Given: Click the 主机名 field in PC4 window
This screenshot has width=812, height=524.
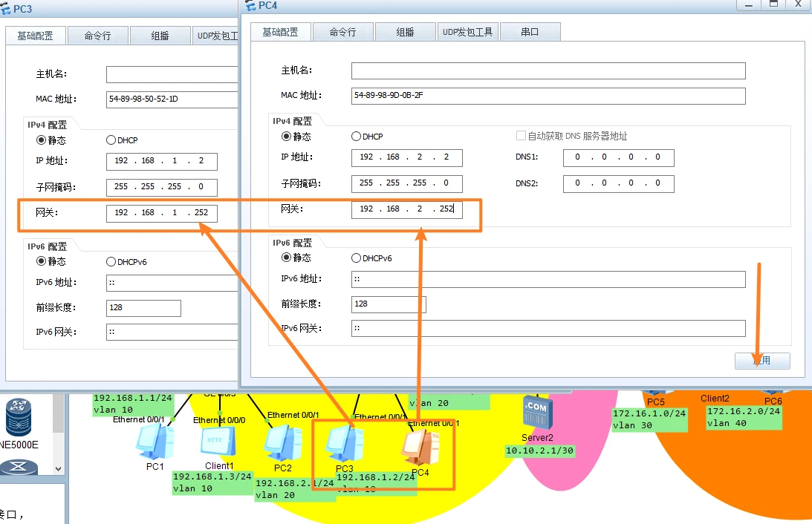Looking at the screenshot, I should (548, 71).
